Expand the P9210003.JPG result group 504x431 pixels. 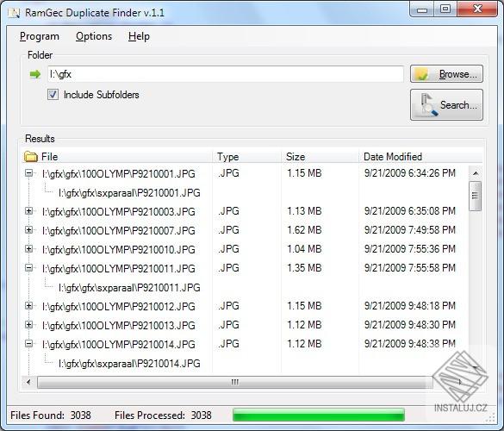[x=29, y=211]
